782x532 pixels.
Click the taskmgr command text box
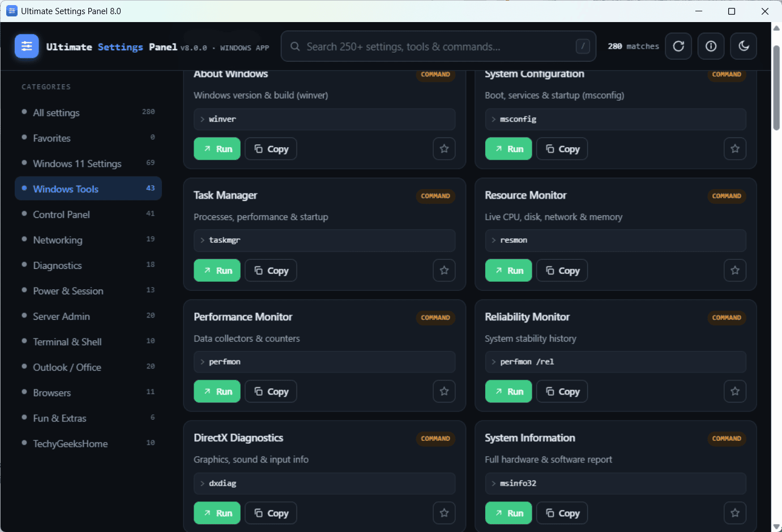324,241
